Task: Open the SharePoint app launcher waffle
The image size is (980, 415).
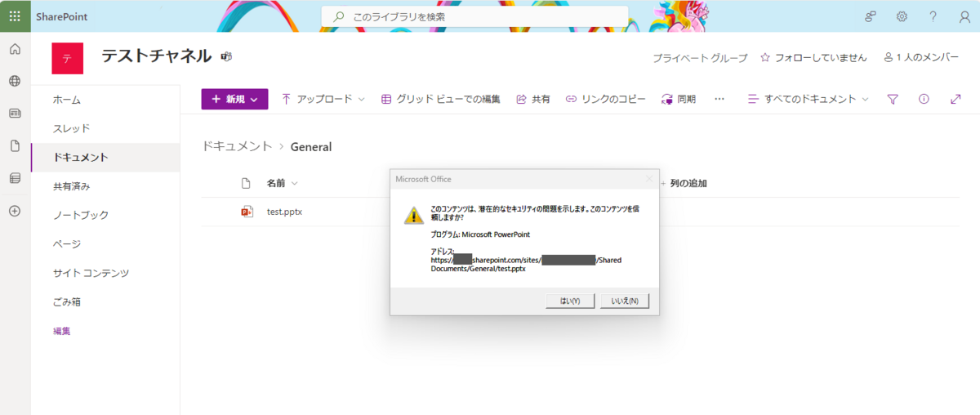Action: 15,16
